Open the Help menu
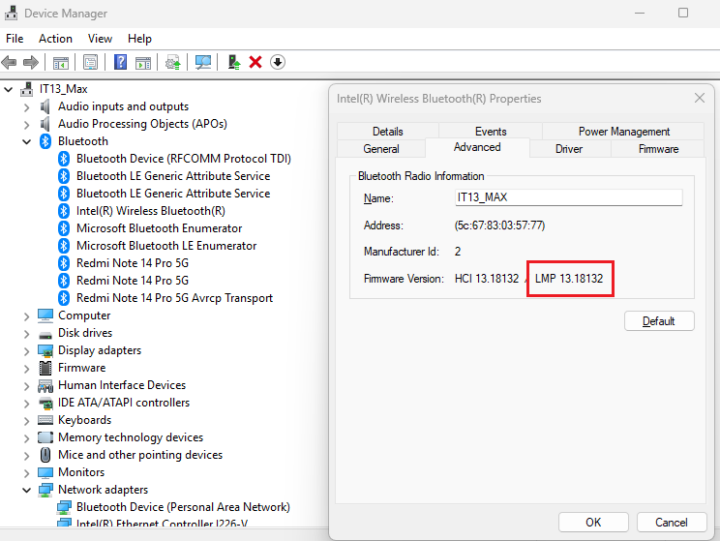The image size is (720, 541). (140, 39)
